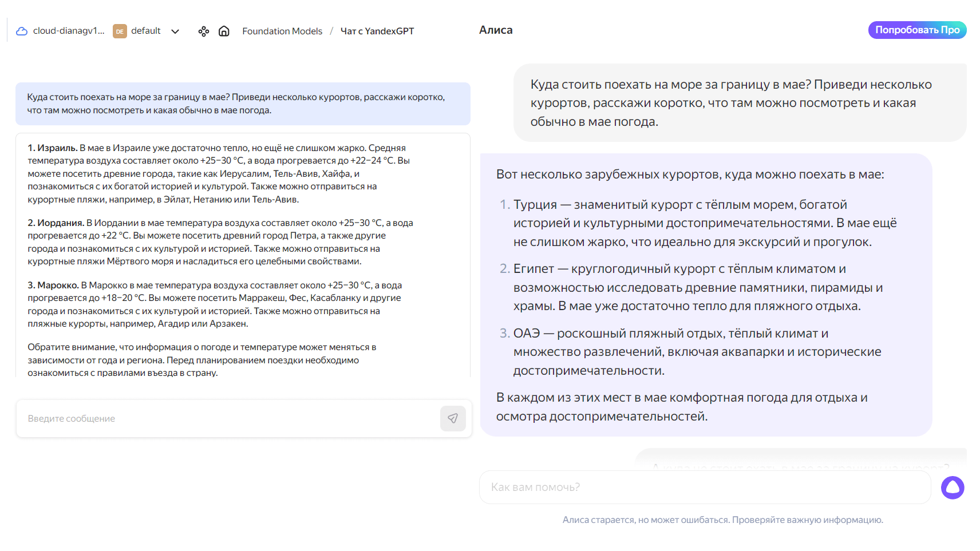Click the Алиса heading link

496,30
